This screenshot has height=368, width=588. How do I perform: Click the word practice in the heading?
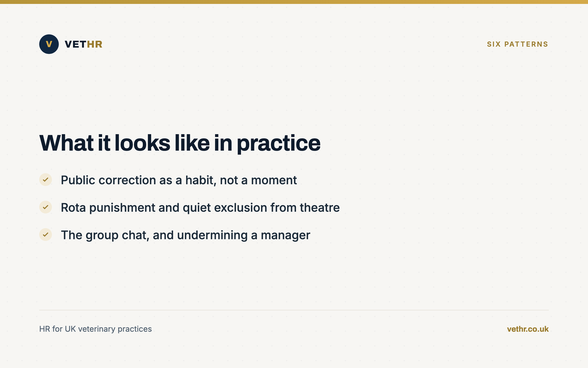(x=278, y=143)
